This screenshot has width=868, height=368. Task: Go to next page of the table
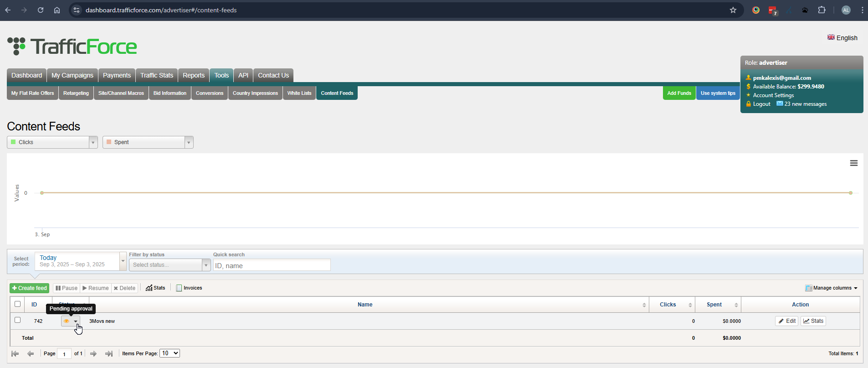(93, 353)
